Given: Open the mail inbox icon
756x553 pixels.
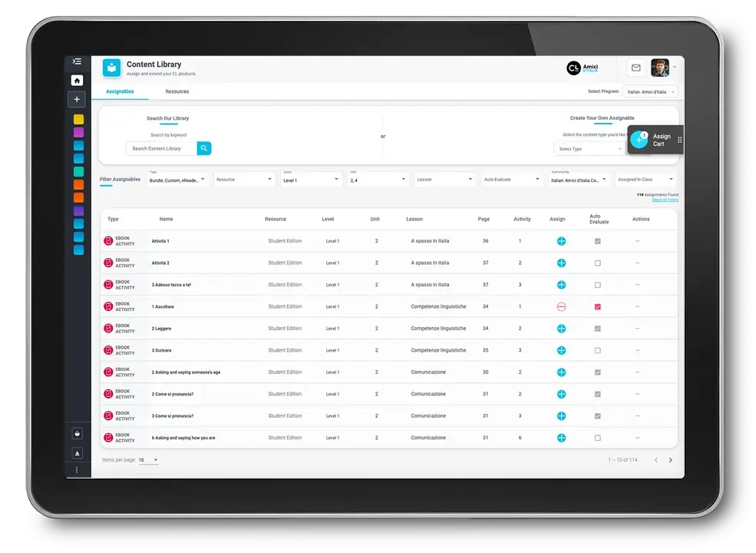Looking at the screenshot, I should pyautogui.click(x=636, y=68).
